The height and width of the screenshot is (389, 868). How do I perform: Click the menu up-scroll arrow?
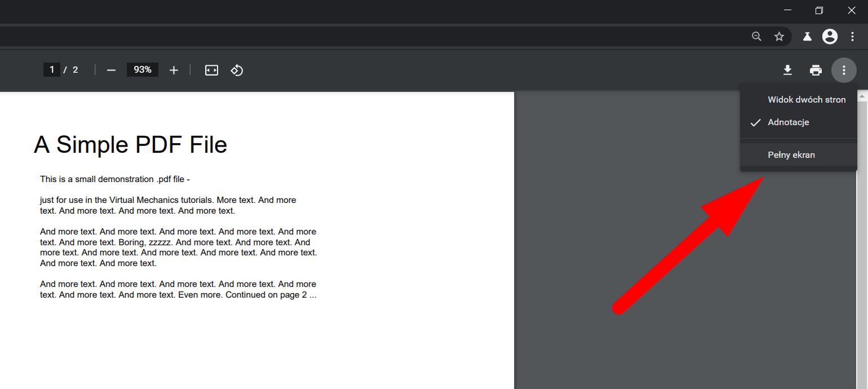863,96
